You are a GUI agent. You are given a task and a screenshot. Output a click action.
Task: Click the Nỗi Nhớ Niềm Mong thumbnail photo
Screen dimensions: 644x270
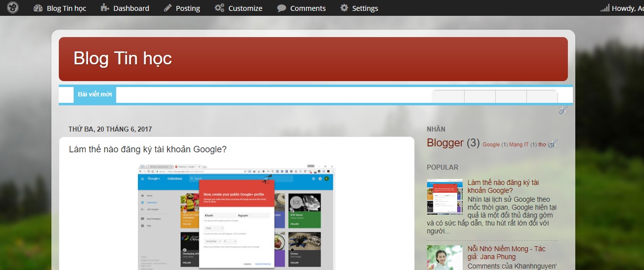[x=445, y=258]
